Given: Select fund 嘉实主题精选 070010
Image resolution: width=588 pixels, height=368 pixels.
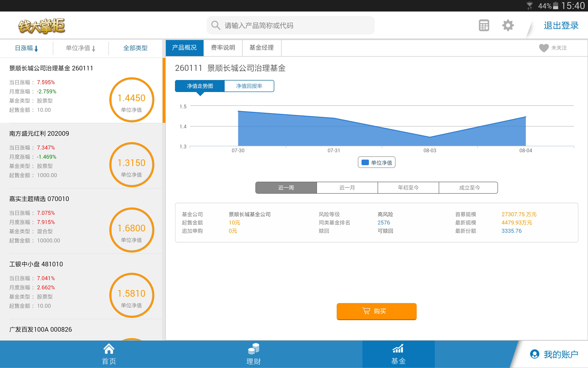Looking at the screenshot, I should click(81, 221).
